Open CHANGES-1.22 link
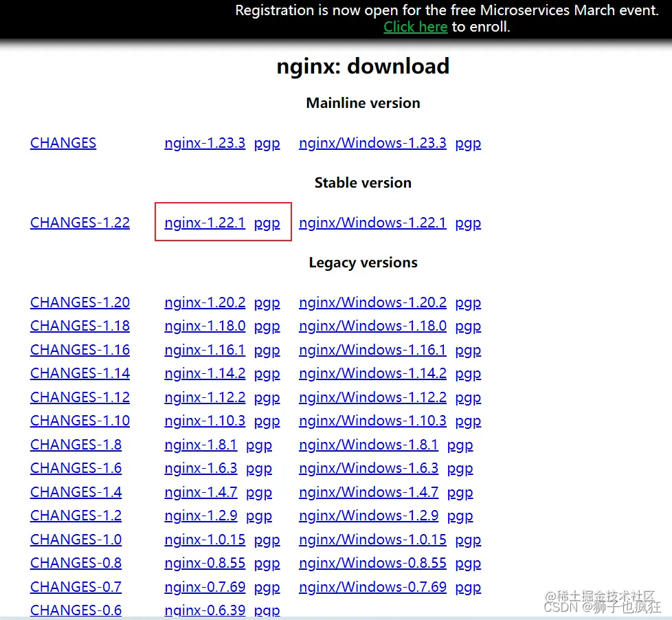 click(x=80, y=223)
